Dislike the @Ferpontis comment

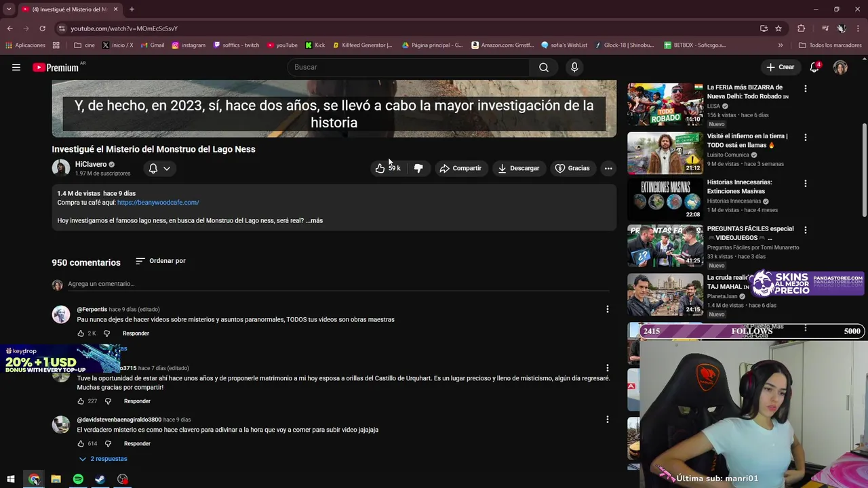(x=106, y=333)
